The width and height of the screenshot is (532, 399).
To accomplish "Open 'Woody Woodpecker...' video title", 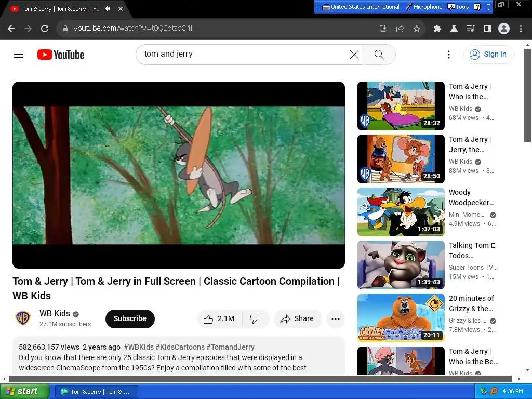I will pos(471,197).
